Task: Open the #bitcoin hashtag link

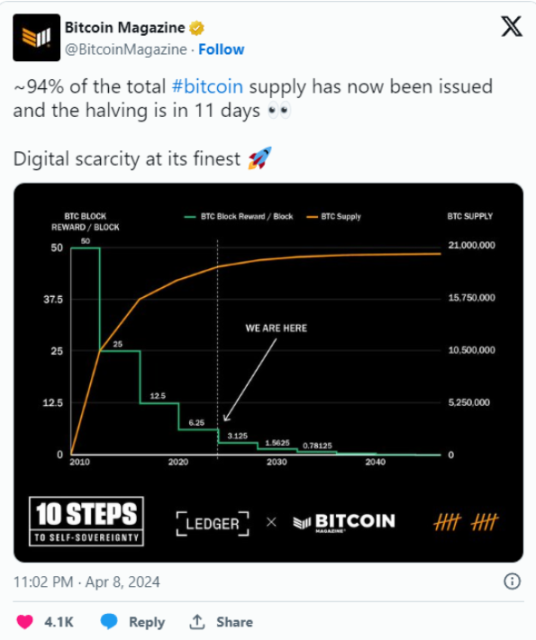Action: [x=207, y=87]
